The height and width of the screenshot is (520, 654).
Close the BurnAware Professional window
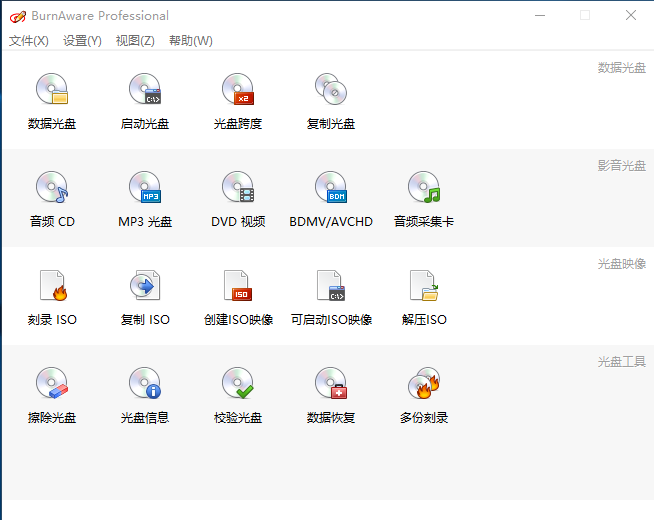coord(631,15)
